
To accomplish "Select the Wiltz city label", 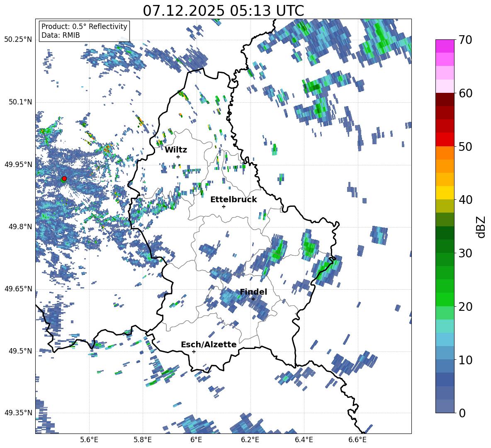I will (x=176, y=150).
